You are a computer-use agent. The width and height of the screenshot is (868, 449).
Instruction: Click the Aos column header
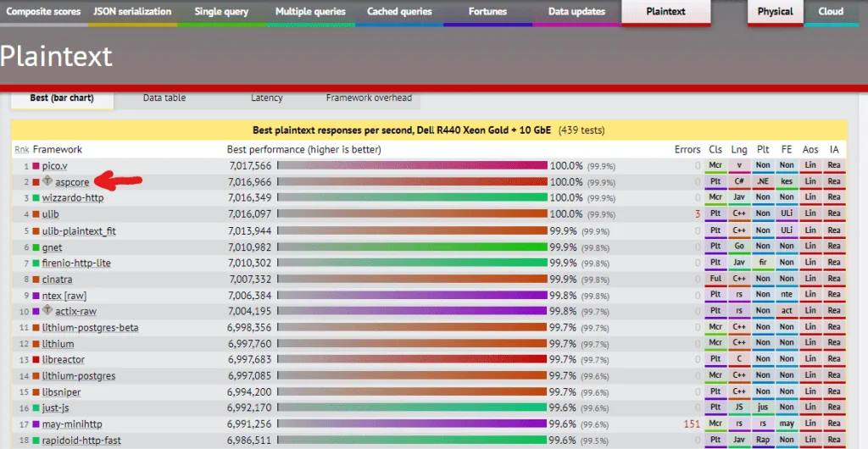coord(810,149)
